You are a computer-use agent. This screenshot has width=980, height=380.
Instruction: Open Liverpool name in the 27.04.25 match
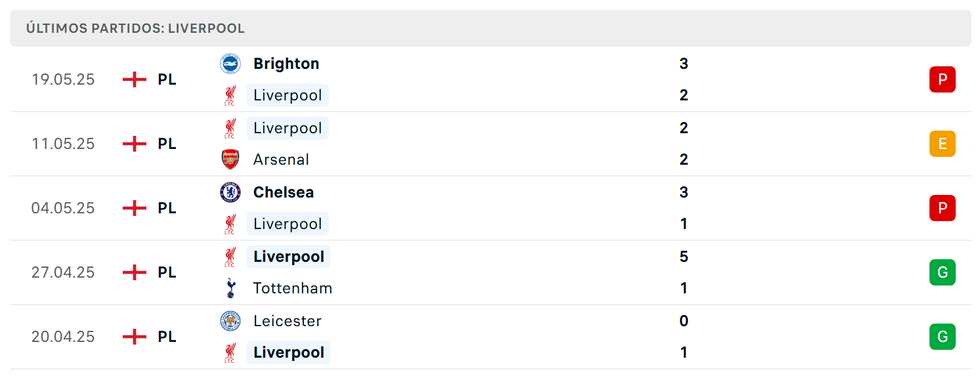tap(289, 257)
